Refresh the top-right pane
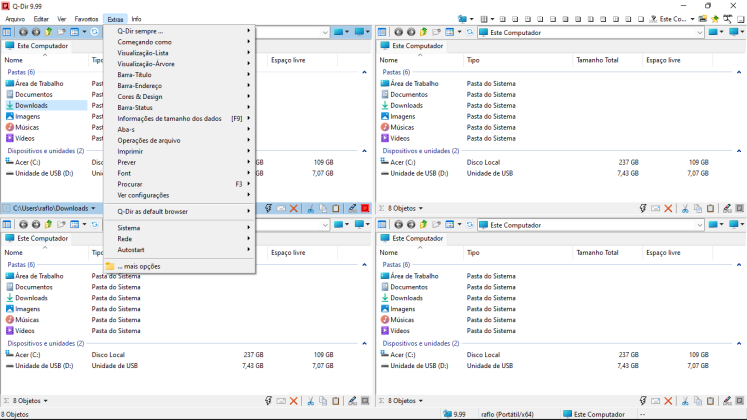Image resolution: width=747 pixels, height=420 pixels. [x=470, y=32]
